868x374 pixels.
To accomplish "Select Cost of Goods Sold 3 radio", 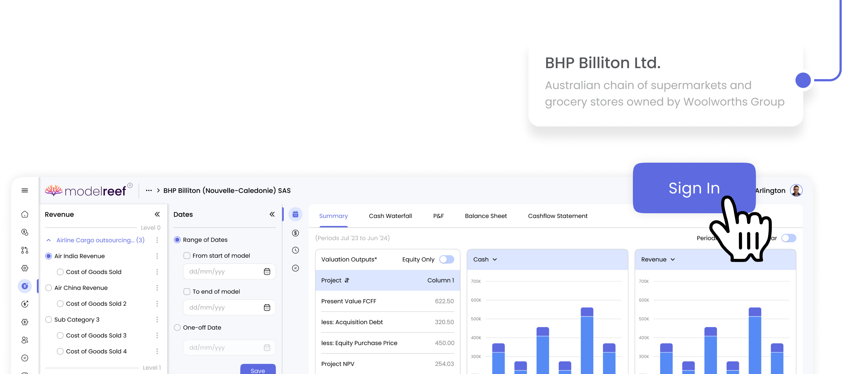I will 60,336.
